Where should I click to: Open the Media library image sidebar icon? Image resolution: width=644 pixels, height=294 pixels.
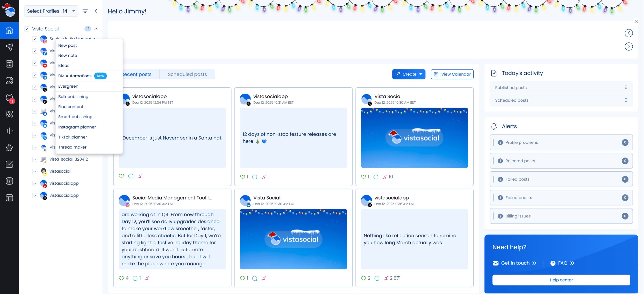[9, 80]
